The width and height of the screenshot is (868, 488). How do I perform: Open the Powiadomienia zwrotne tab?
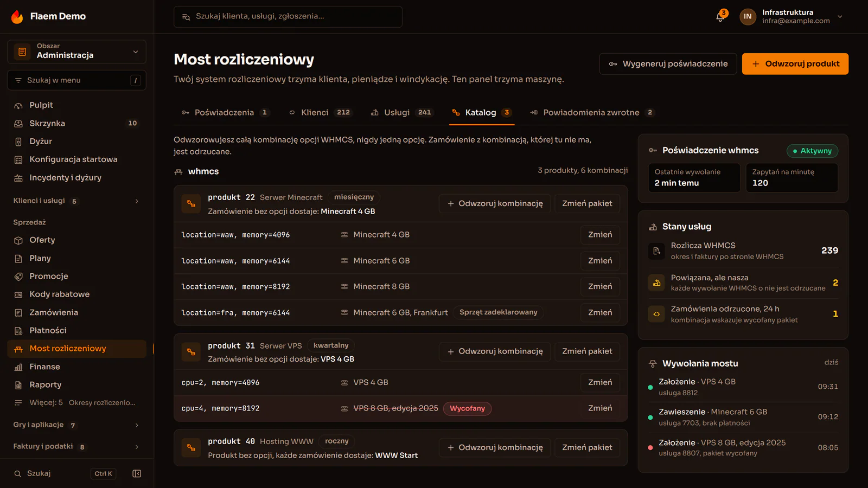click(592, 112)
